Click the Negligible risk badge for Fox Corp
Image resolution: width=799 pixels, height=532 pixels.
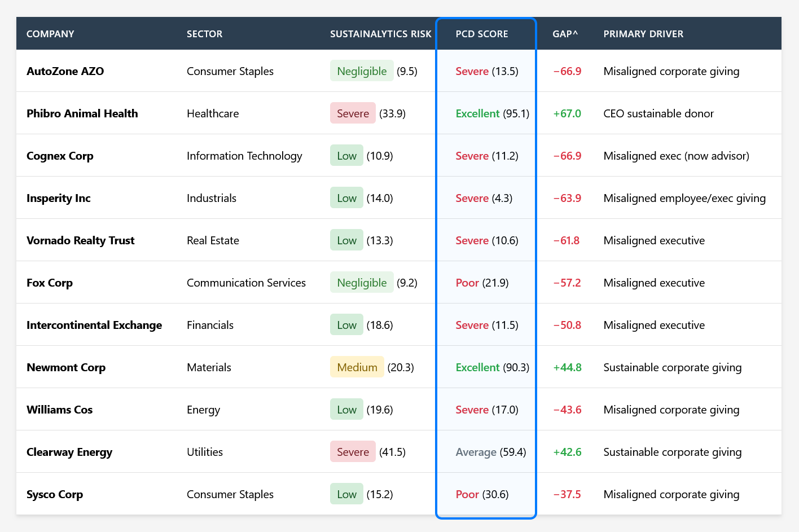[x=362, y=283]
